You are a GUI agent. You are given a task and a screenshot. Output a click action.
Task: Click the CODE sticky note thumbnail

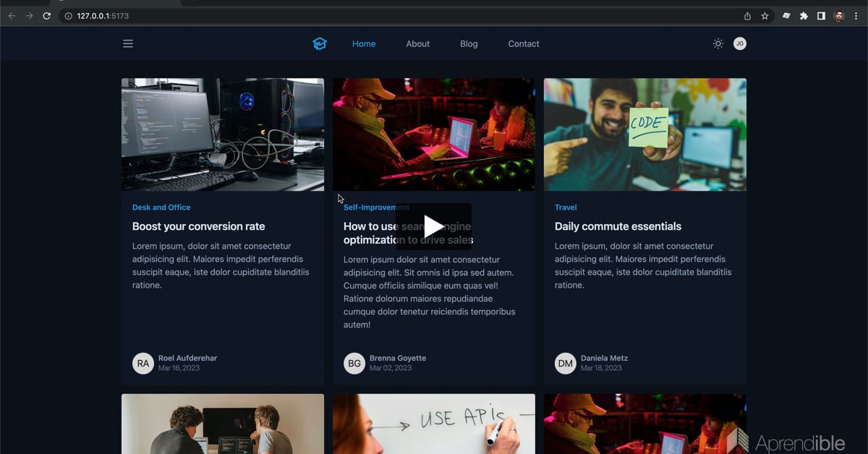(x=645, y=134)
